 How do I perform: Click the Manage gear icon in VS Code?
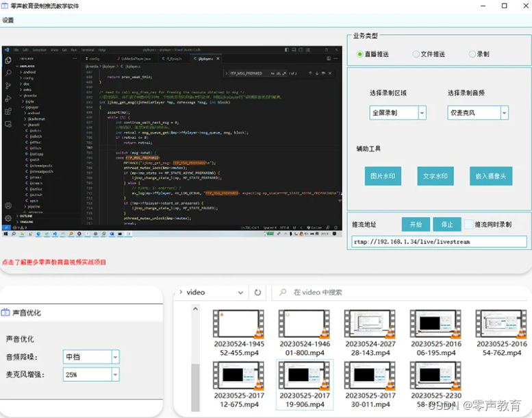[x=8, y=218]
